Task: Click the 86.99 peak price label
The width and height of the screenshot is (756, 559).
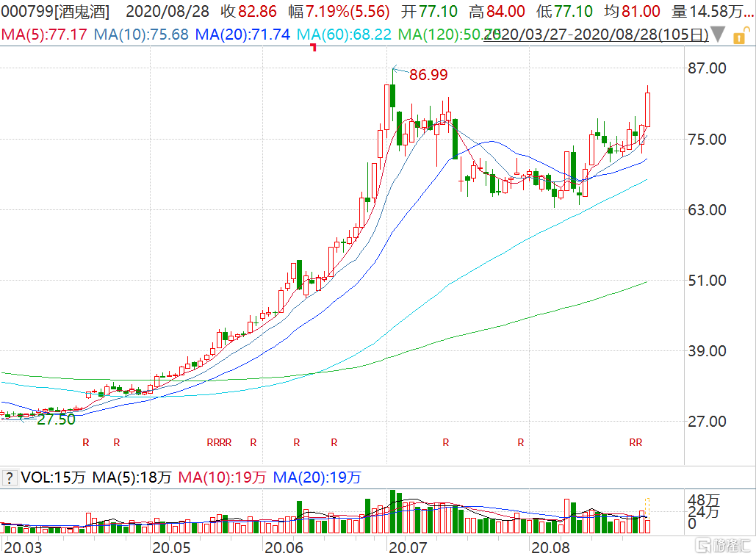Action: click(x=428, y=75)
